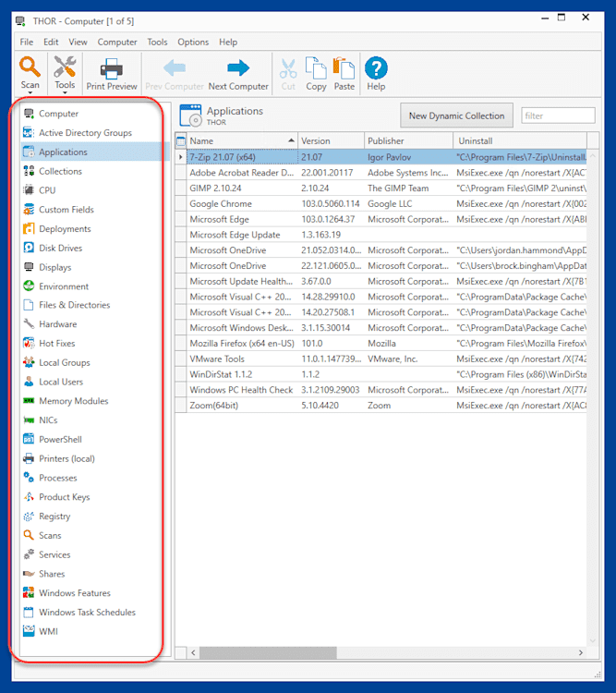Click the horizontal scrollbar right arrow

click(581, 652)
